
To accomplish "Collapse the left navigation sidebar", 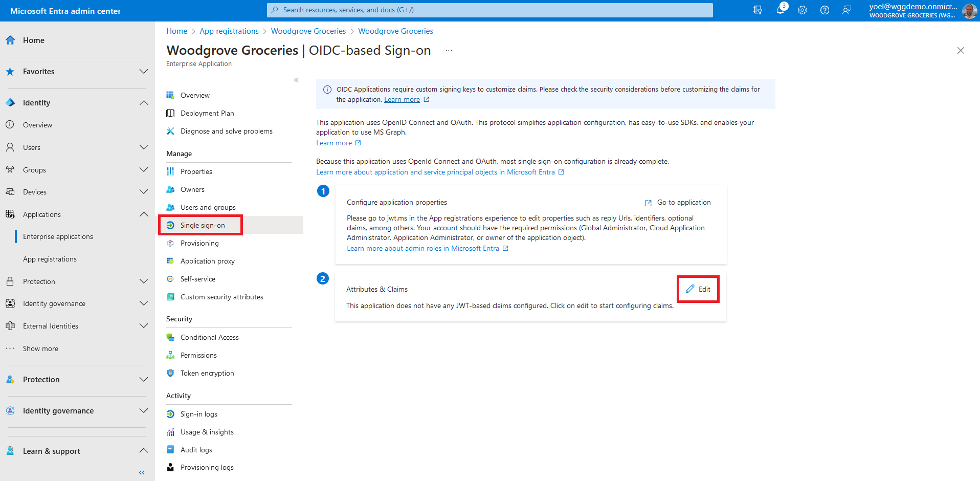I will point(142,472).
